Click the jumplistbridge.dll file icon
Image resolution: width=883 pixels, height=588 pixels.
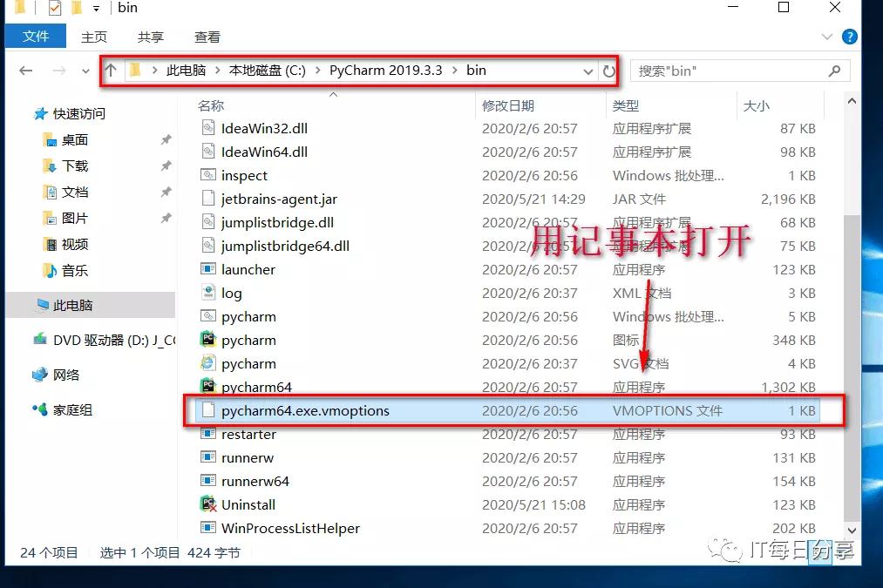point(208,222)
